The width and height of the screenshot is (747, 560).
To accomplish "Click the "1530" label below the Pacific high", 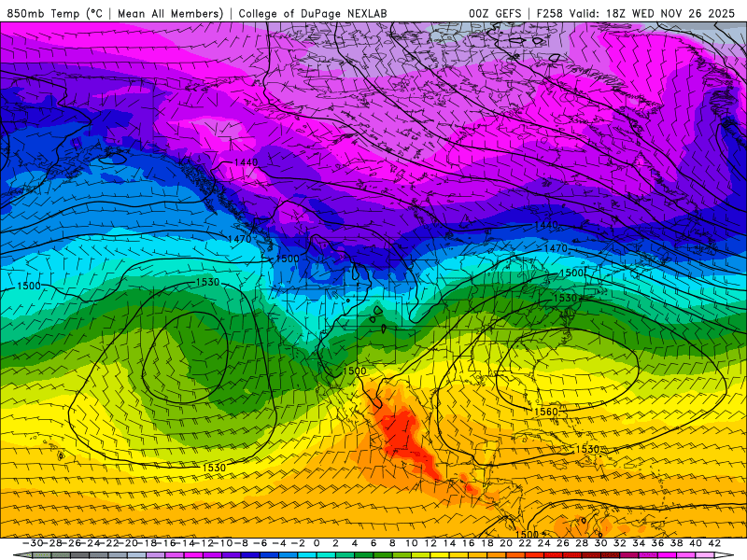I will click(x=214, y=468).
